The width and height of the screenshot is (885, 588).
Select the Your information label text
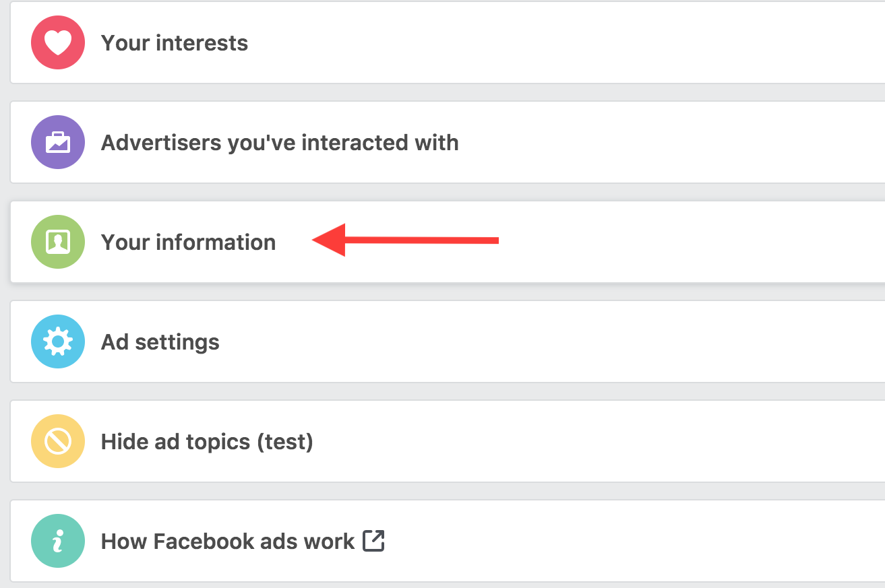tap(188, 242)
